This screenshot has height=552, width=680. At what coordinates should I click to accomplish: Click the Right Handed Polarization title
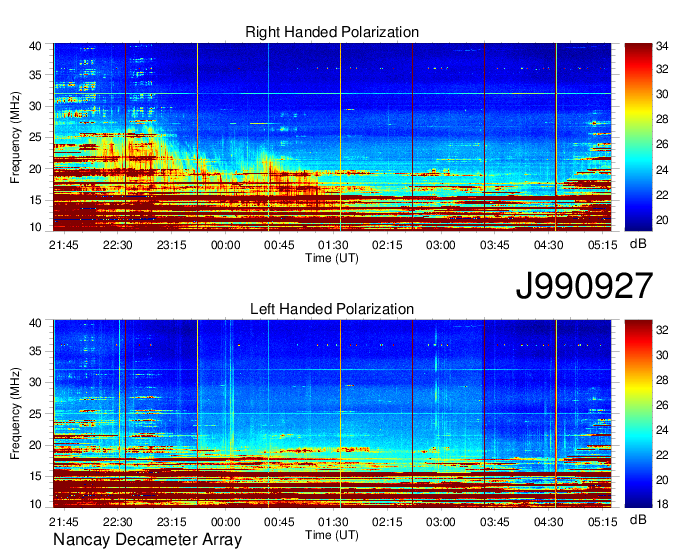332,32
